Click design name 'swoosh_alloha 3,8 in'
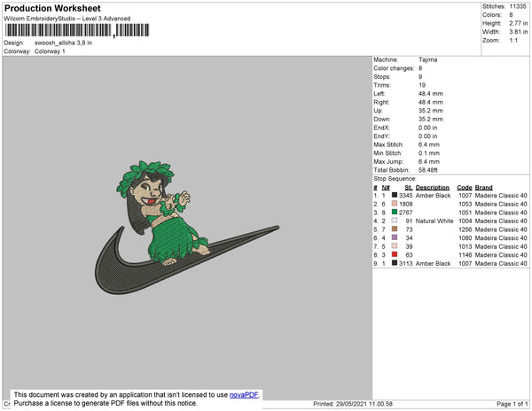This screenshot has width=532, height=411. [x=63, y=43]
